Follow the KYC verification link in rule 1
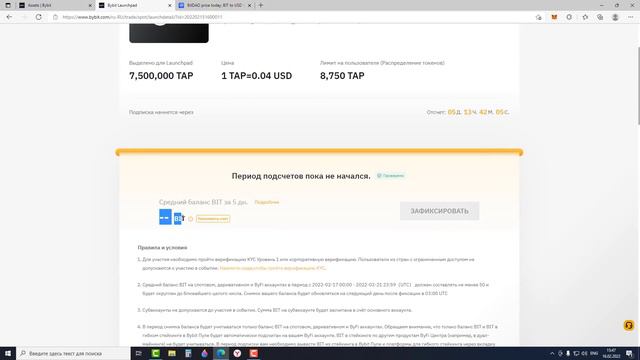 click(x=273, y=268)
